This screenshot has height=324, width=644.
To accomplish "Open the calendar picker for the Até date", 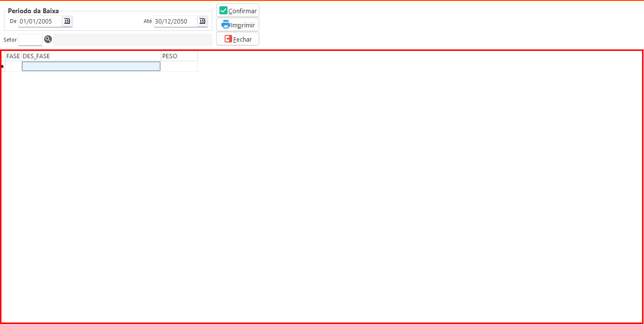I will [x=202, y=21].
